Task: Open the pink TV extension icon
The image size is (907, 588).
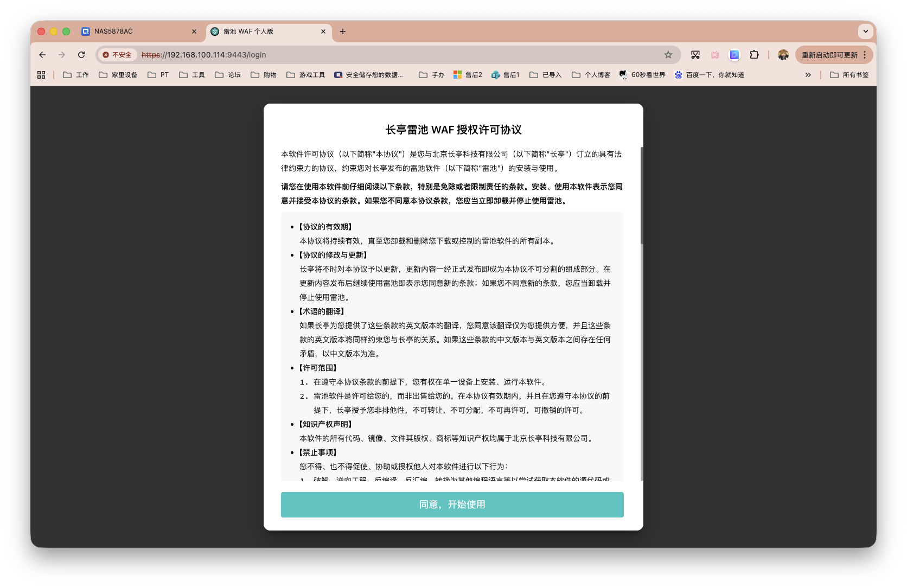Action: [x=714, y=55]
